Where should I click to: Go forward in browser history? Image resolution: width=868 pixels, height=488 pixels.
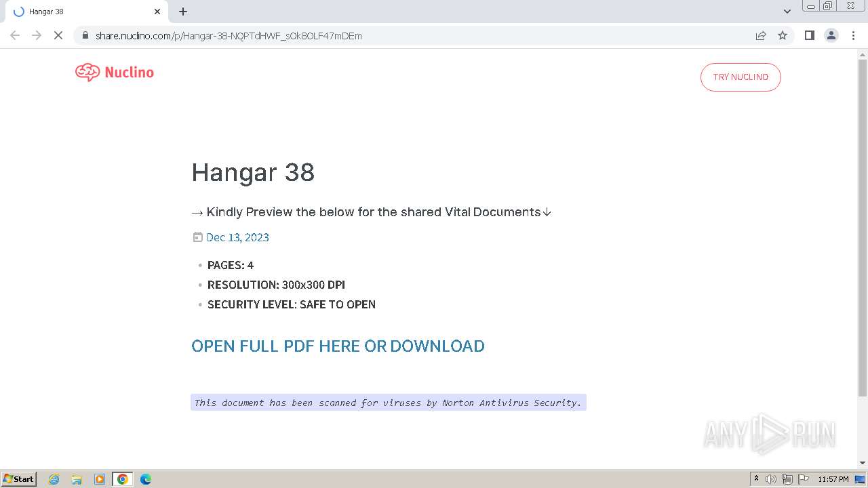click(x=37, y=35)
